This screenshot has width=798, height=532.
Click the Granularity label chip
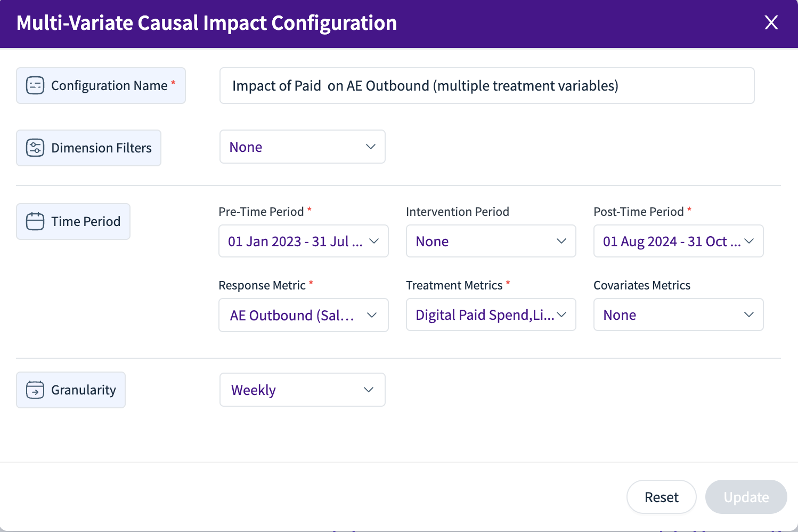coord(71,390)
